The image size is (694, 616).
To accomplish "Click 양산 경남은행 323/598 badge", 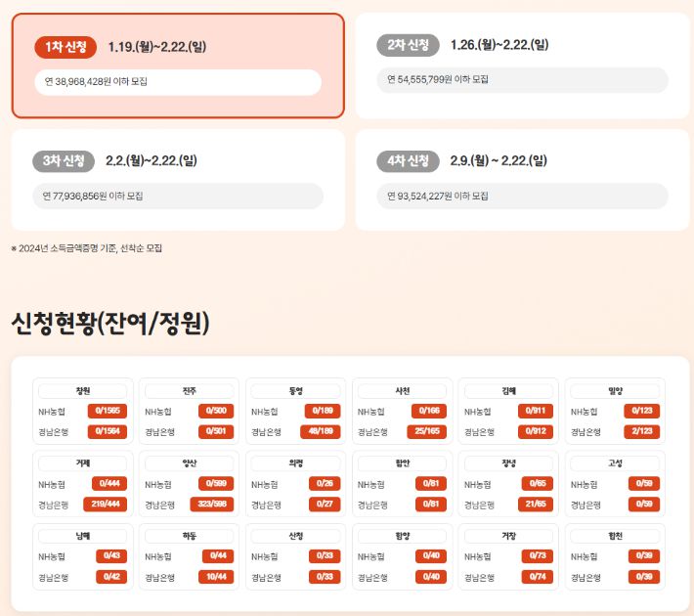I will tap(213, 505).
